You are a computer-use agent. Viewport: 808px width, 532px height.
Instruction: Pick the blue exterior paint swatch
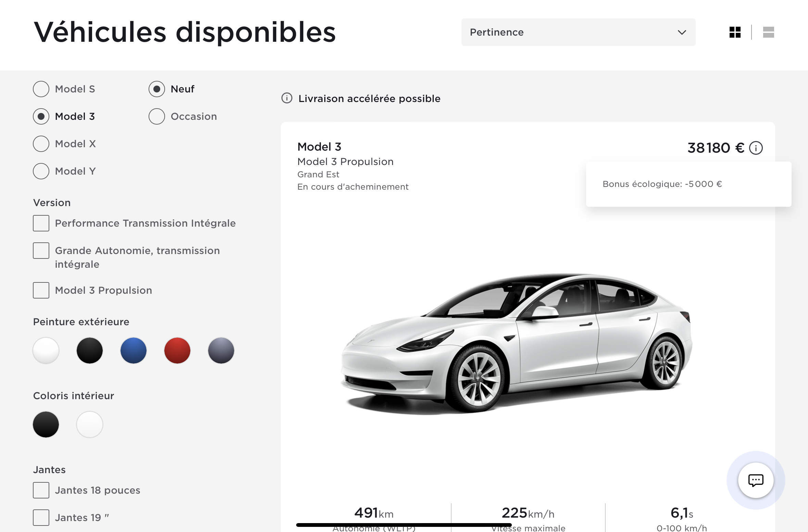click(x=134, y=351)
